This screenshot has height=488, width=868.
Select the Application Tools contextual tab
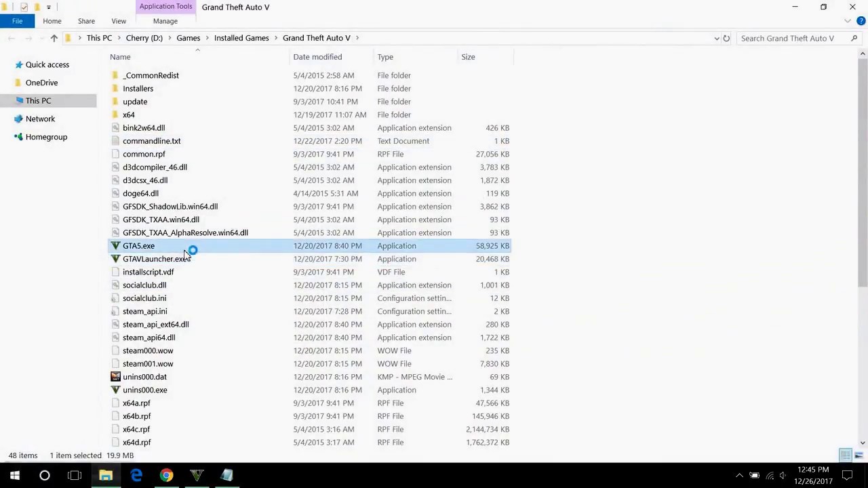pyautogui.click(x=165, y=6)
